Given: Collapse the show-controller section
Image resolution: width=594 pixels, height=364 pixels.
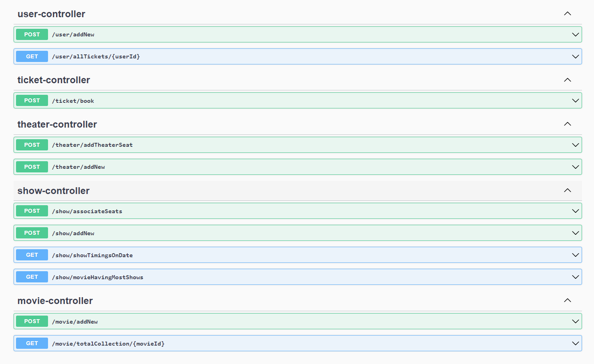Looking at the screenshot, I should coord(567,190).
